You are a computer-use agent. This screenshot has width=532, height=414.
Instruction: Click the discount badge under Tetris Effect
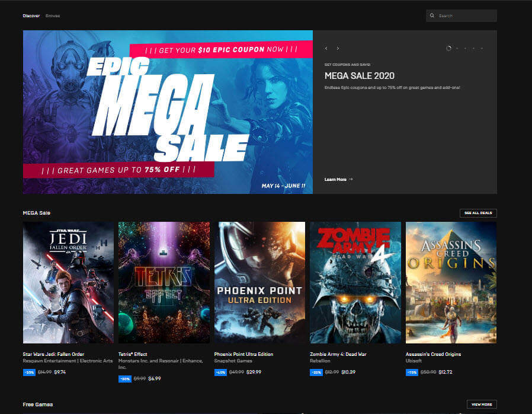tap(125, 378)
